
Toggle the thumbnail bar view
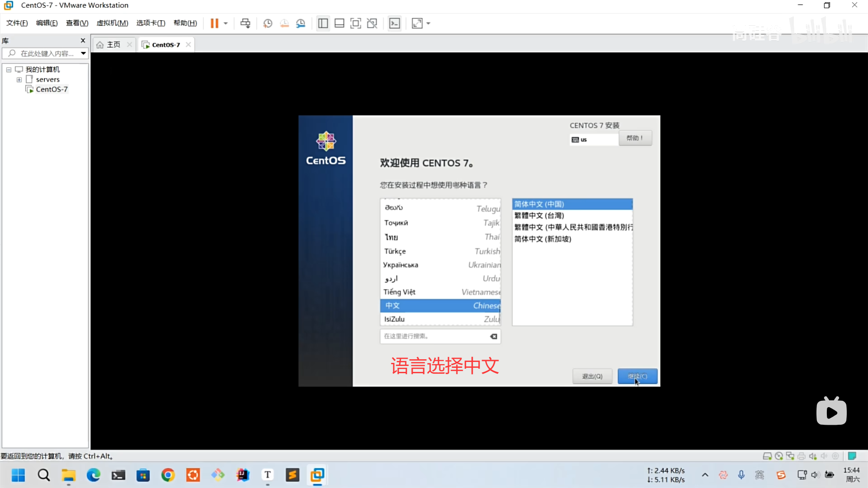[340, 23]
